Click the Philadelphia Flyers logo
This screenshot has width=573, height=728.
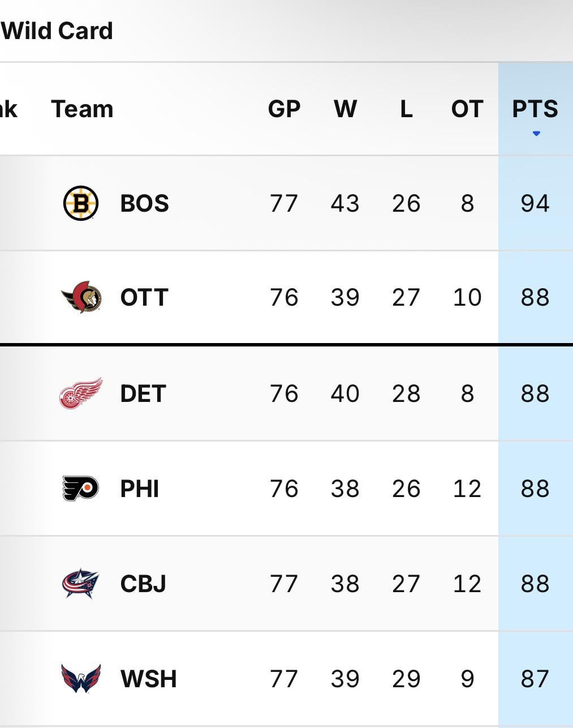[80, 489]
